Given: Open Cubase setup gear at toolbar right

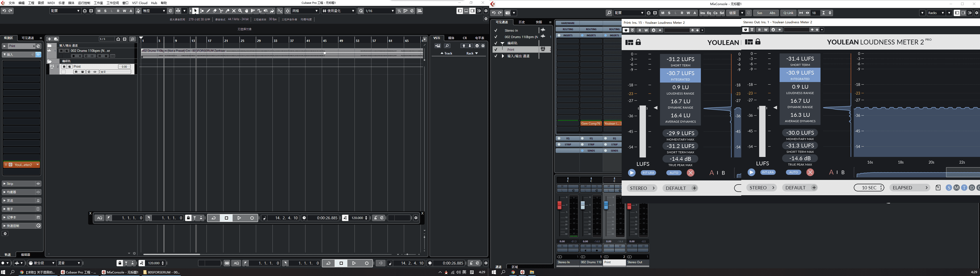Looking at the screenshot, I should tap(486, 11).
